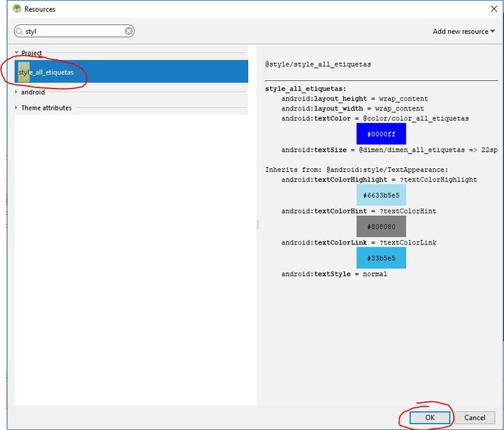
Task: Click the android:textSize line text
Action: (389, 150)
